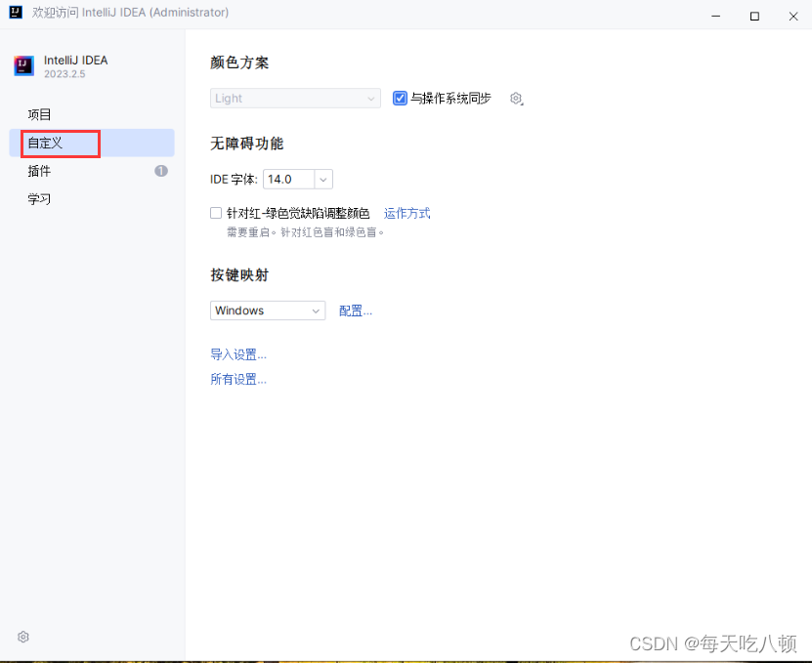Click the IDE 字体 label
Image resolution: width=812 pixels, height=663 pixels.
[234, 180]
